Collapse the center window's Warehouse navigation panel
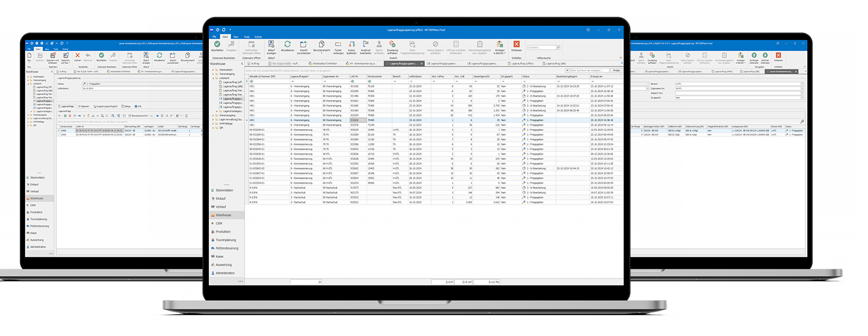Viewport: 868px width, 336px height. (242, 65)
